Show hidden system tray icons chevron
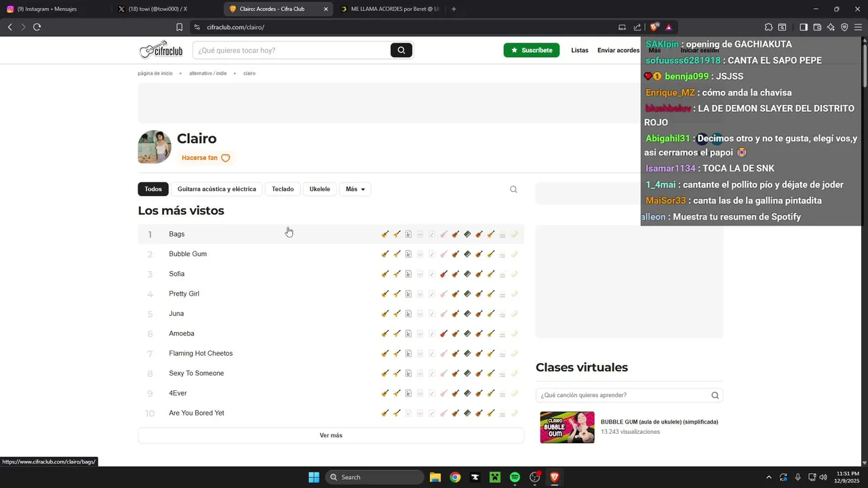Screen dimensions: 868x488 (768, 477)
